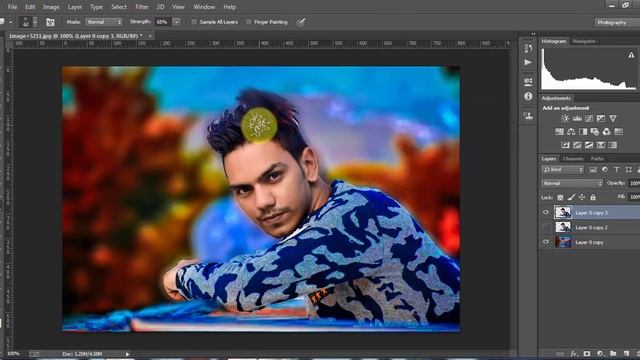Add a layer mask
640x360 pixels.
tap(587, 353)
